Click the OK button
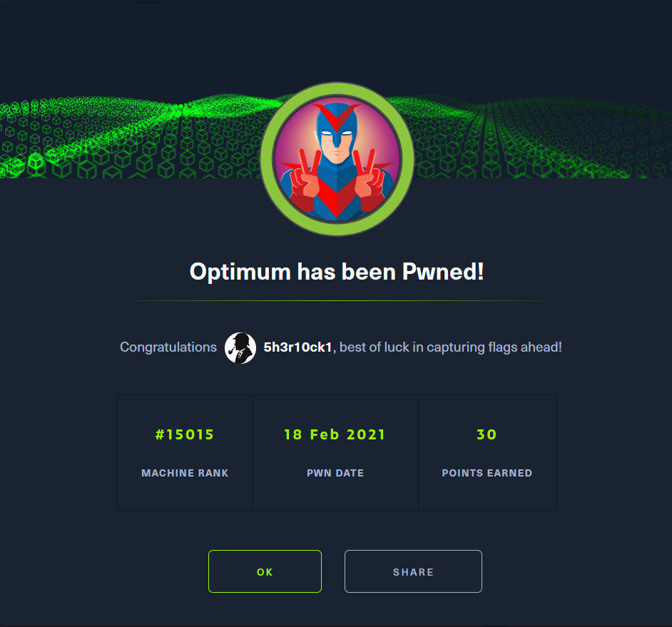The width and height of the screenshot is (672, 627). pyautogui.click(x=265, y=571)
